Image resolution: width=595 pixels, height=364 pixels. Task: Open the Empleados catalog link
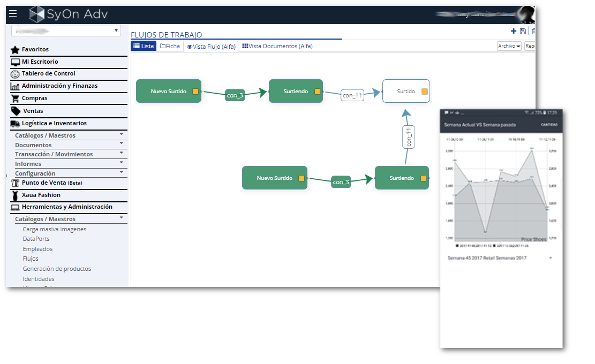pos(37,249)
